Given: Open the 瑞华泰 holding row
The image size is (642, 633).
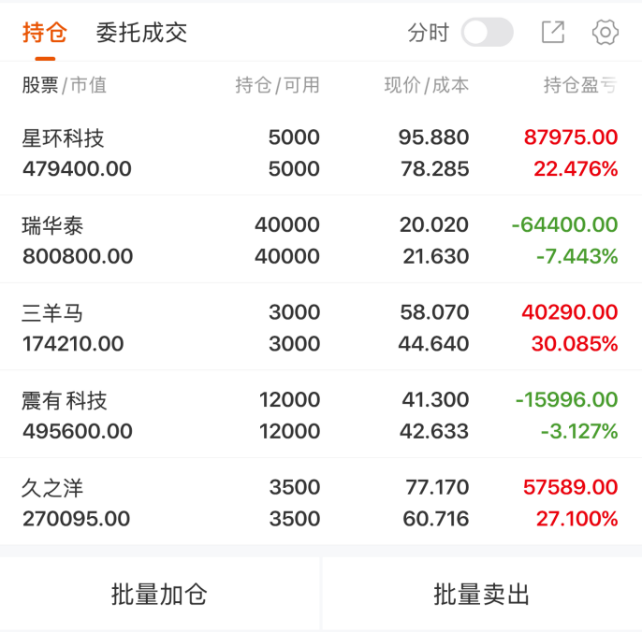Looking at the screenshot, I should pyautogui.click(x=321, y=240).
